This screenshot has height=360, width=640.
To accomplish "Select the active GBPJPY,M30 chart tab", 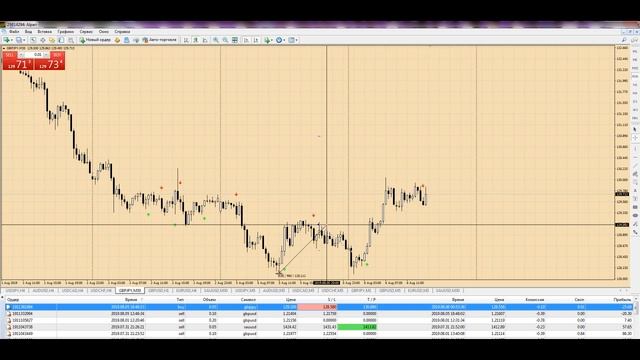I will (130, 291).
